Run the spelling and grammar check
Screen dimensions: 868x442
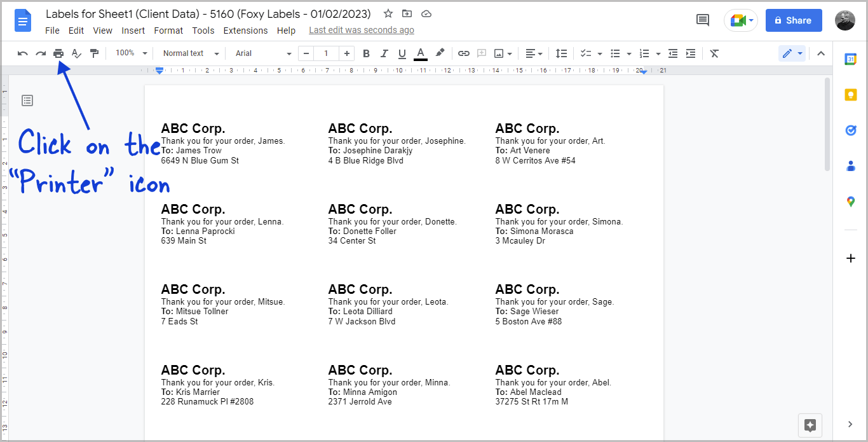pyautogui.click(x=76, y=53)
